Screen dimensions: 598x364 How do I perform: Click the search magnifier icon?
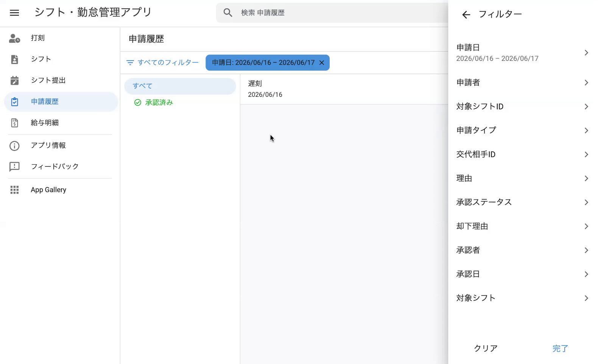pyautogui.click(x=228, y=12)
